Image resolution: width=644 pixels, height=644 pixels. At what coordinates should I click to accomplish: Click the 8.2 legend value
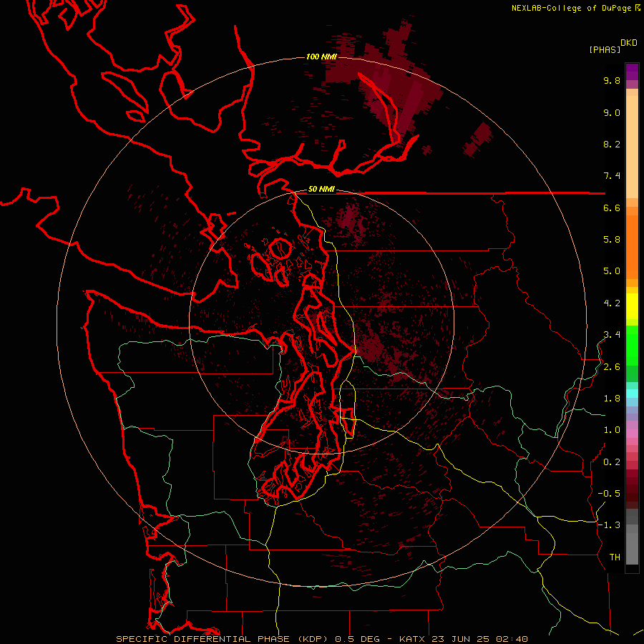pyautogui.click(x=612, y=144)
